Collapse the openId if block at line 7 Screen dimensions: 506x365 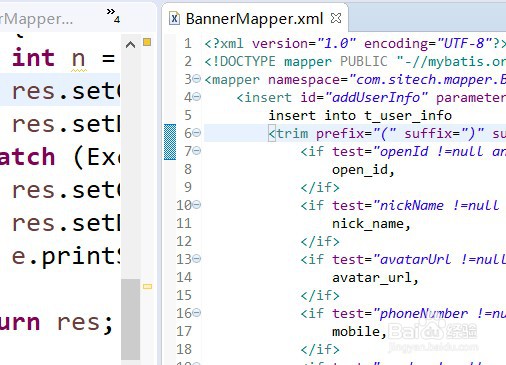tap(197, 151)
